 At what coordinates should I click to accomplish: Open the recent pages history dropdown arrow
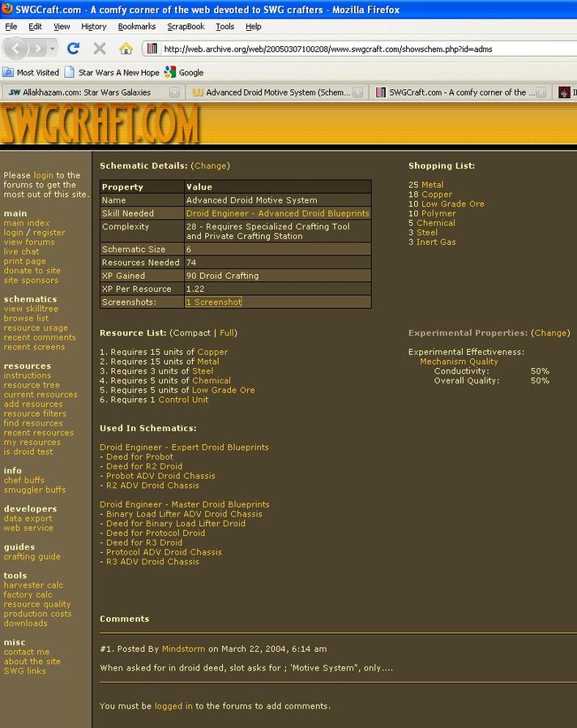[x=53, y=49]
